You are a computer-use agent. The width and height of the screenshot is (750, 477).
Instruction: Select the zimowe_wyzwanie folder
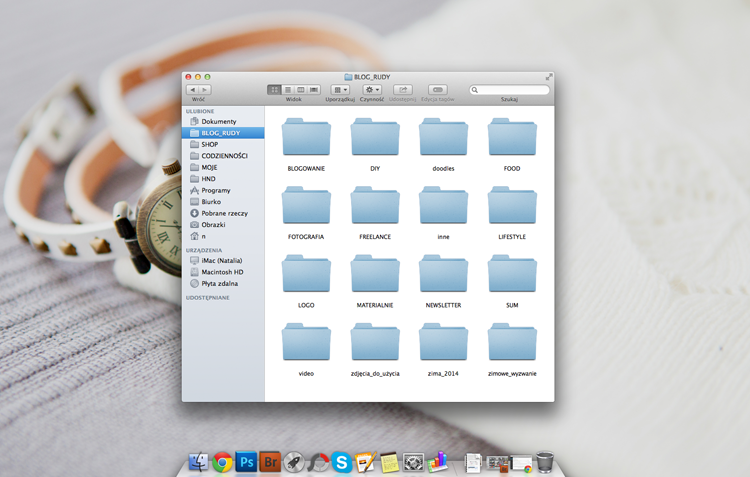pyautogui.click(x=512, y=350)
